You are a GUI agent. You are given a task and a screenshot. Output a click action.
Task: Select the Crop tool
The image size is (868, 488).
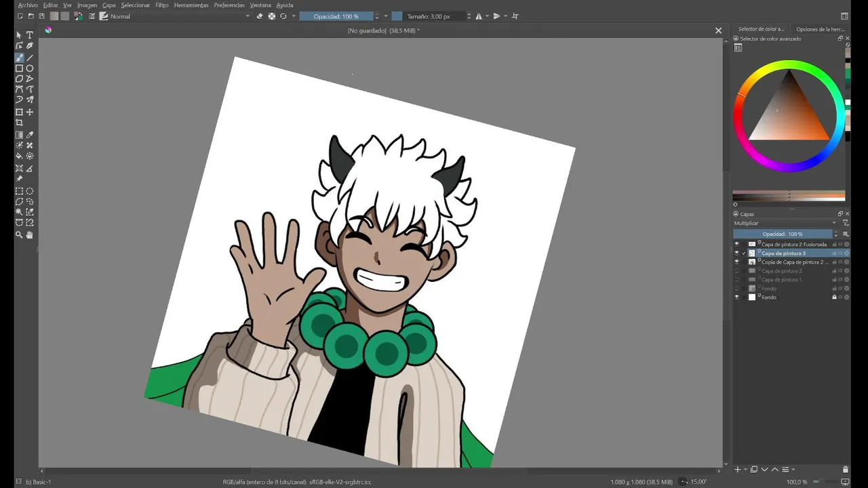tap(19, 123)
